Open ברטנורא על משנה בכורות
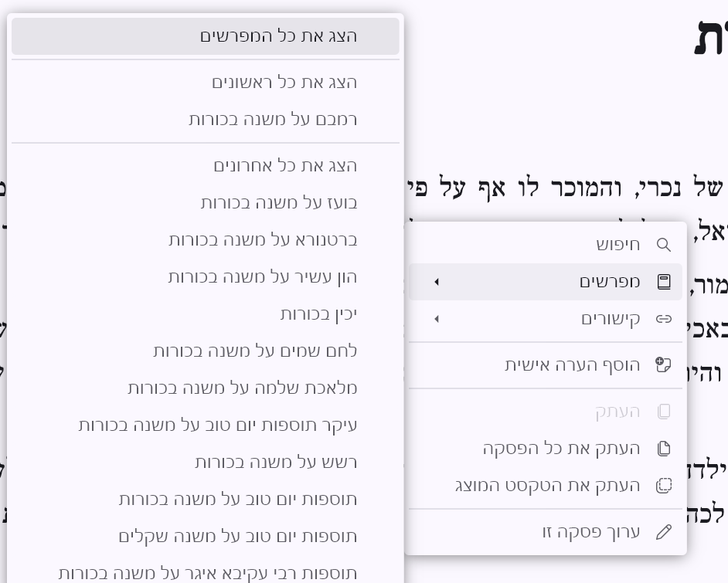Viewport: 728px width, 583px height. [x=263, y=240]
